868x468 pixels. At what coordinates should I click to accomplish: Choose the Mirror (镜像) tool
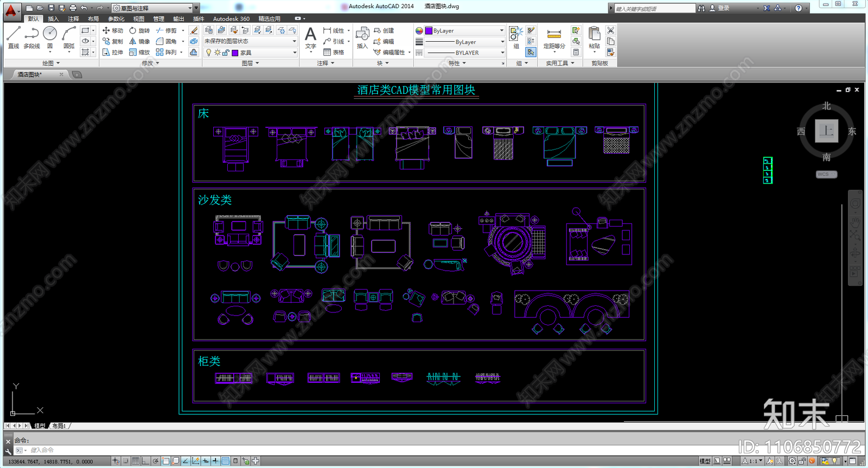(x=139, y=41)
